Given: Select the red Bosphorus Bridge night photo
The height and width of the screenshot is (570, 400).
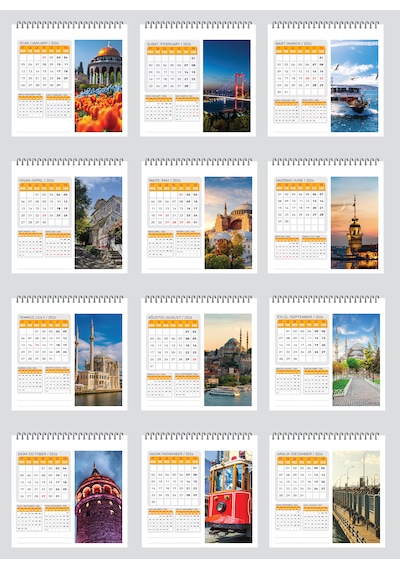Looking at the screenshot, I should click(x=227, y=86).
